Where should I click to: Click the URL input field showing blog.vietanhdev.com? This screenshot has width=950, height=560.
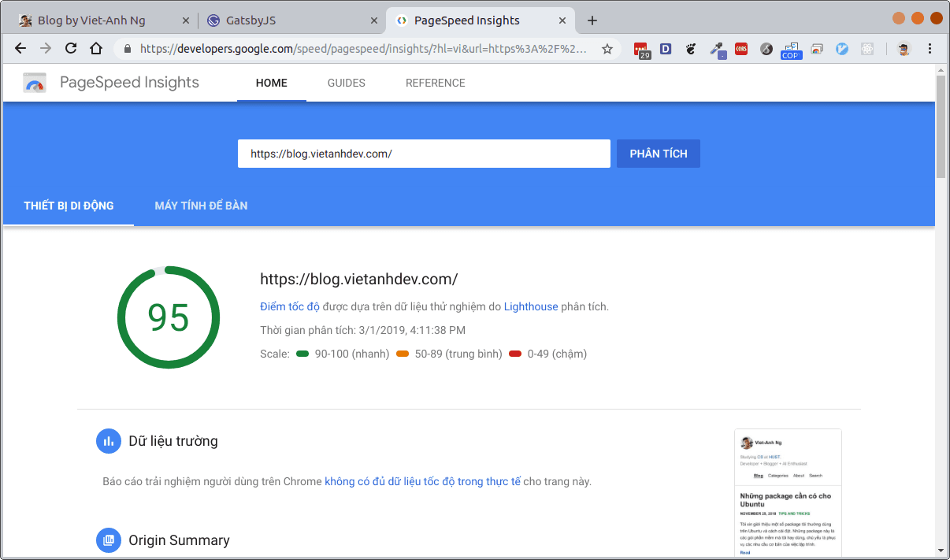[x=424, y=153]
